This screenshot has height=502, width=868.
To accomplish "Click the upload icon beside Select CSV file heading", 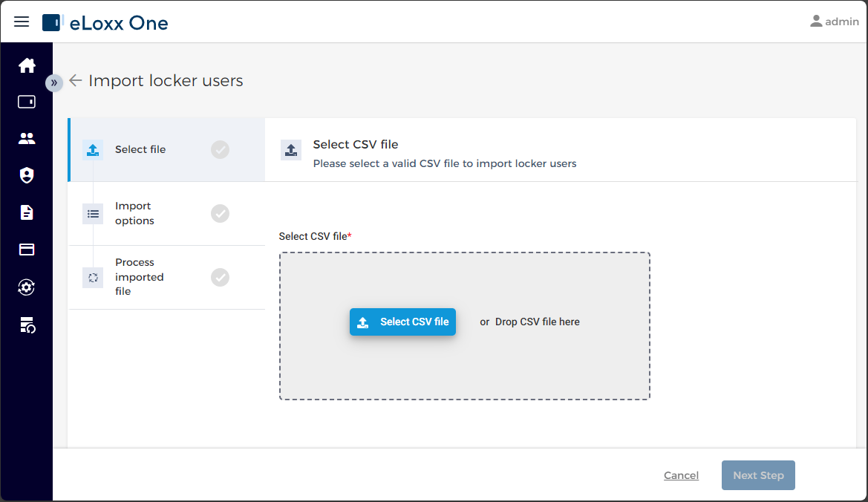I will (291, 149).
